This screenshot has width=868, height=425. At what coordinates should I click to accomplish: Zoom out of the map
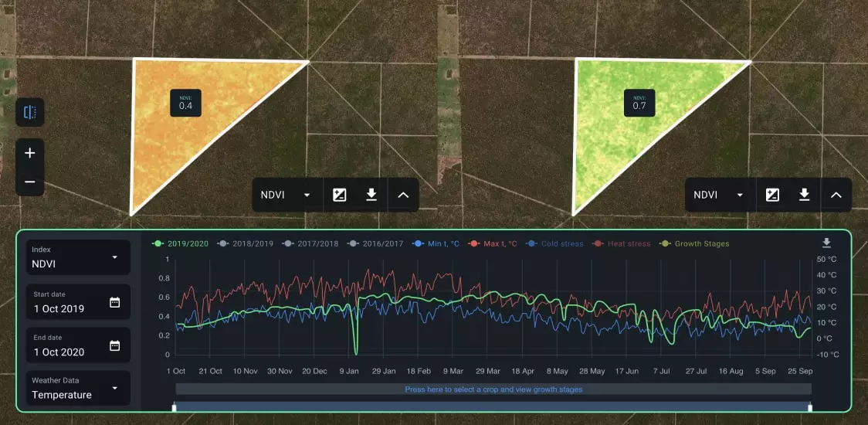(x=30, y=182)
